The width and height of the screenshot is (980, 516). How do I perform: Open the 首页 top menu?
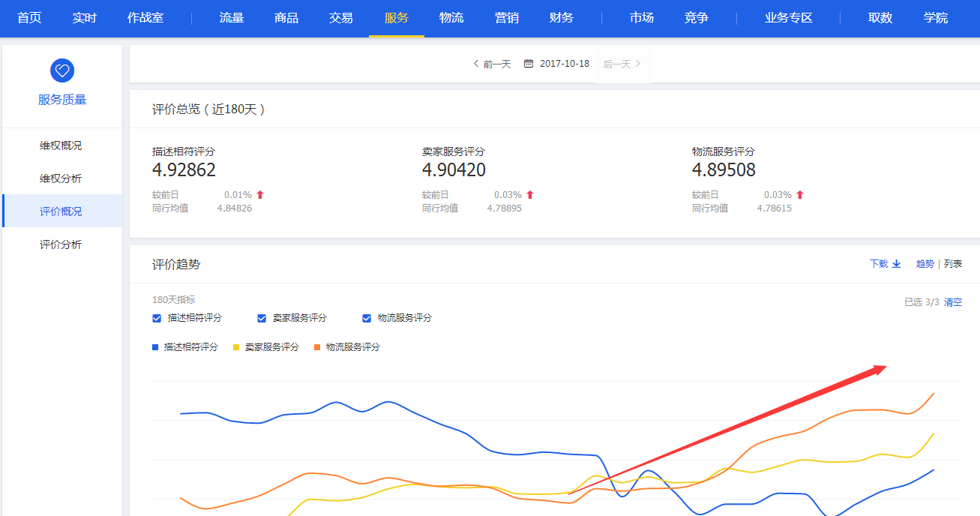point(29,18)
